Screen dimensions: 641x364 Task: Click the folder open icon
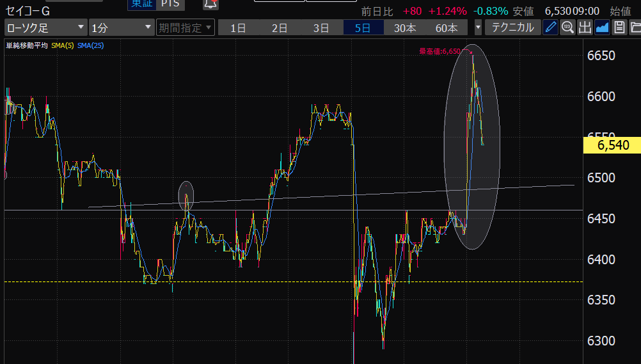[x=635, y=28]
